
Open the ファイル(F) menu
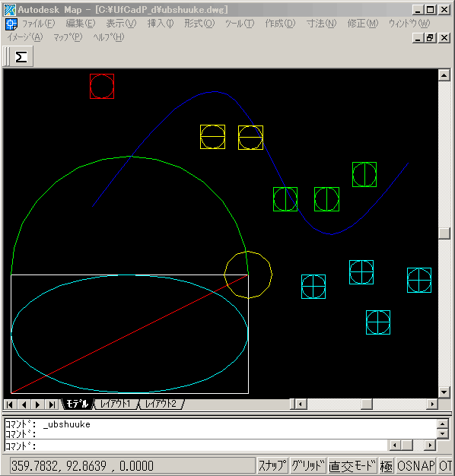(x=39, y=24)
